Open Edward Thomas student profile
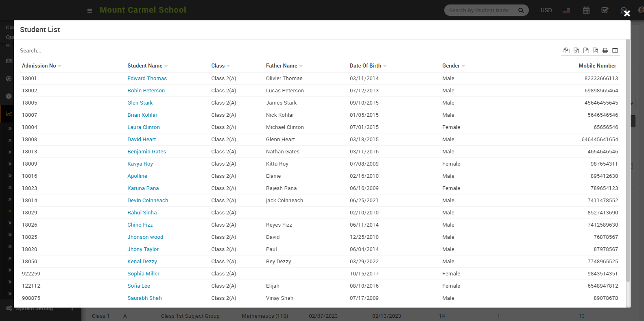 (x=147, y=79)
